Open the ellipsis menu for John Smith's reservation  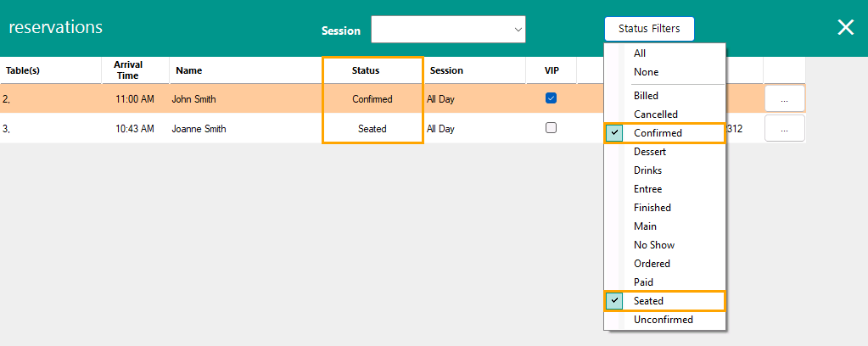click(784, 99)
